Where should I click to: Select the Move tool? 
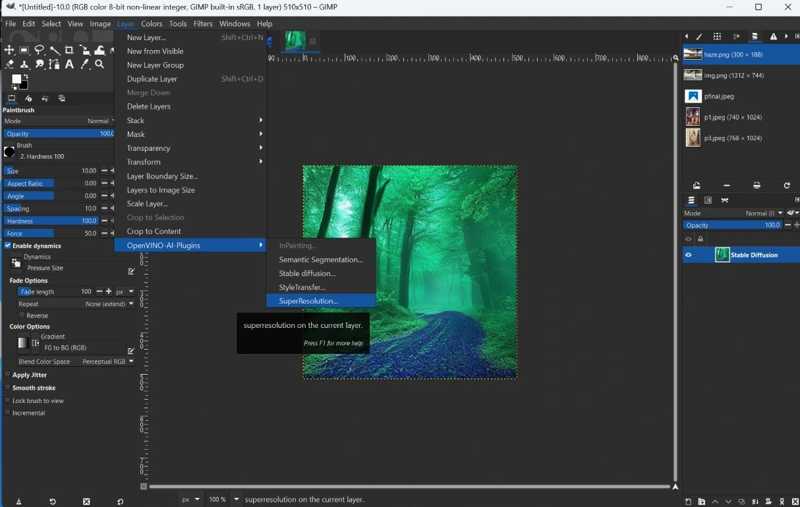9,50
